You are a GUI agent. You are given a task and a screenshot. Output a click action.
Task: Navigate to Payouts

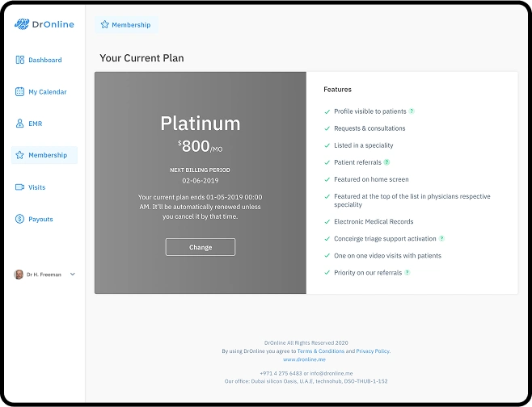pyautogui.click(x=44, y=219)
